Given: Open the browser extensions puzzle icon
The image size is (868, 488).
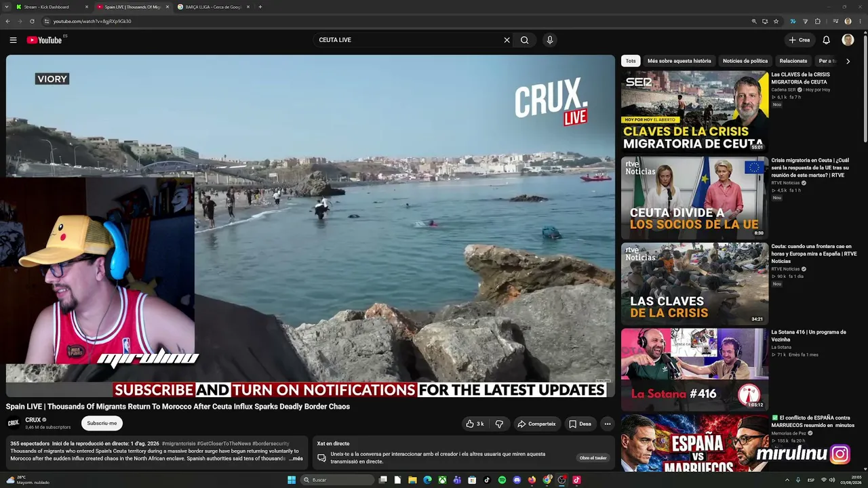Looking at the screenshot, I should pos(818,21).
